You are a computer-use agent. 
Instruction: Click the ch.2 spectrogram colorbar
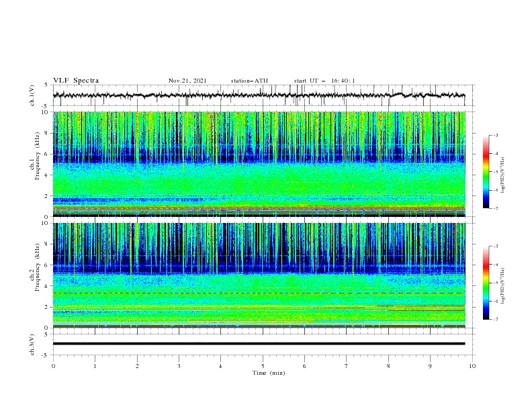point(486,283)
